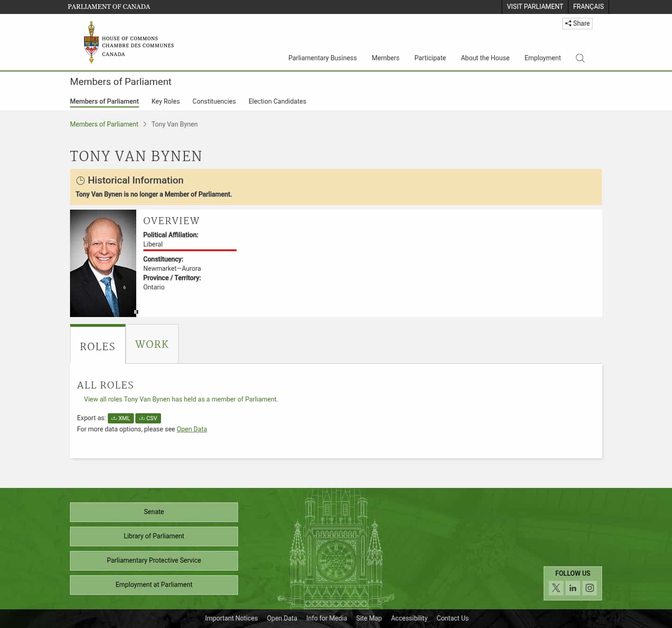The height and width of the screenshot is (628, 672).
Task: Open the About the House menu
Action: [485, 58]
